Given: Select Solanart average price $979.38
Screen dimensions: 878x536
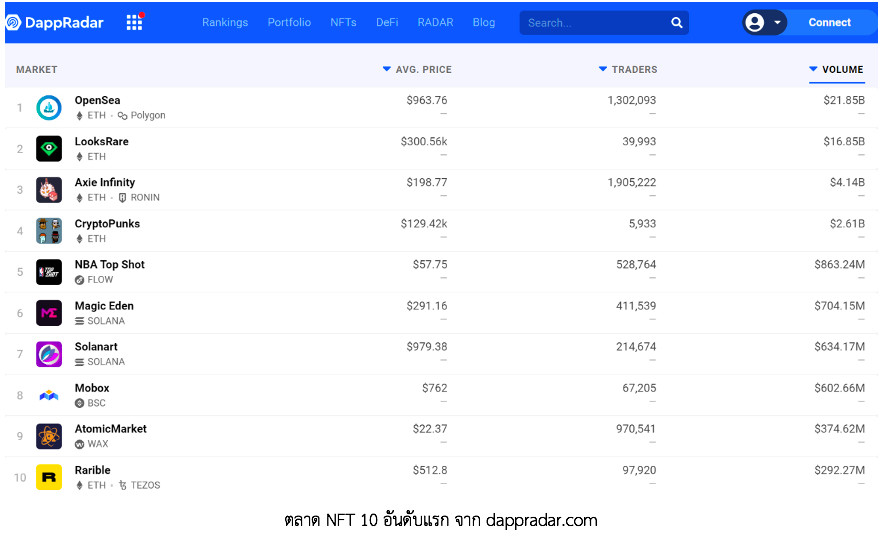Looking at the screenshot, I should pos(427,347).
